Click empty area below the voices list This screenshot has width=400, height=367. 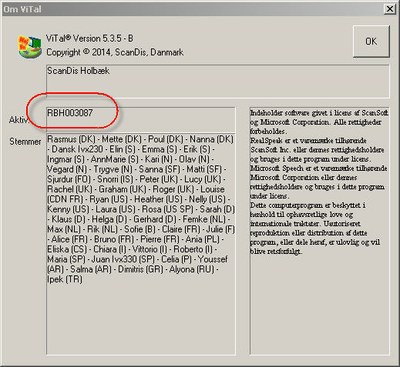141,320
